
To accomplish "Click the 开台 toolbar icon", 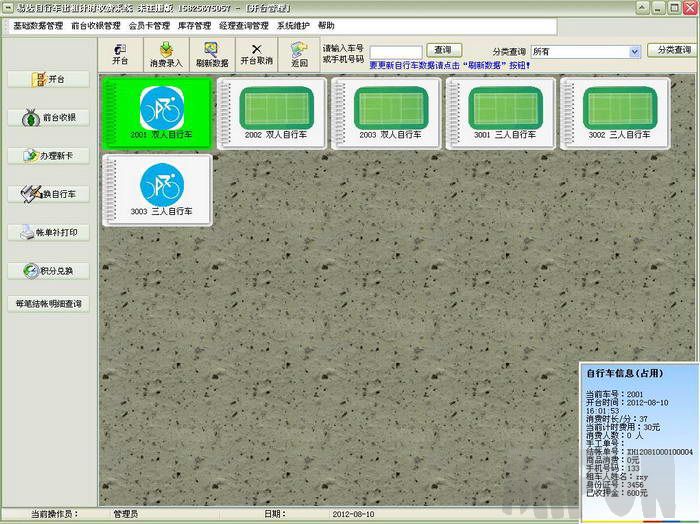I will [x=120, y=53].
